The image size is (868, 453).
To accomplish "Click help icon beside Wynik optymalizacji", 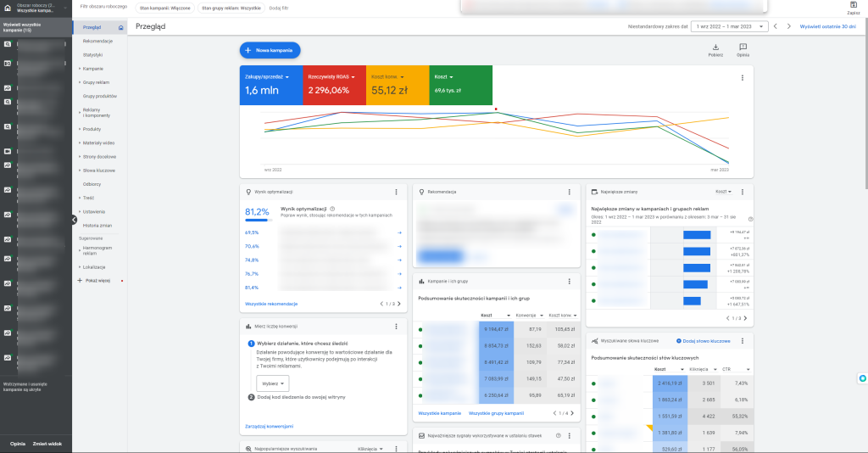I will click(332, 209).
